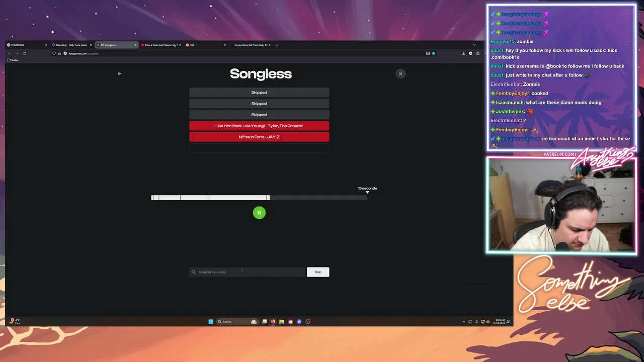
Task: Click the 15 seconds marker arrow
Action: coord(367,192)
